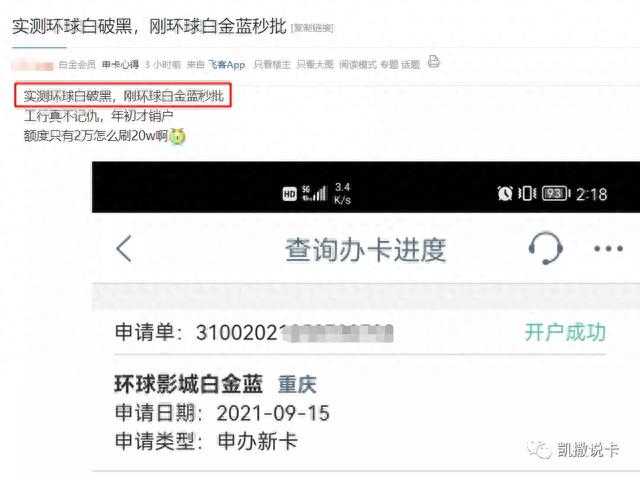640x478 pixels.
Task: Click the HD signal status icon
Action: [289, 194]
